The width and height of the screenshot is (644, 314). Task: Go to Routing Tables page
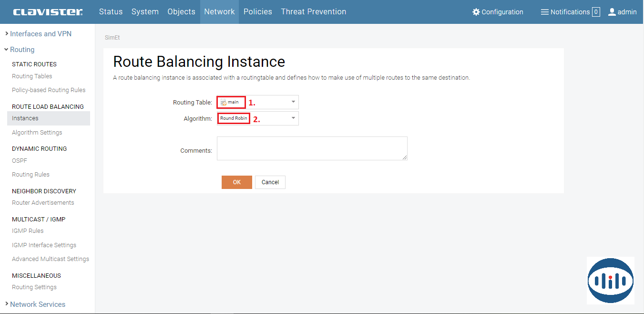point(32,76)
